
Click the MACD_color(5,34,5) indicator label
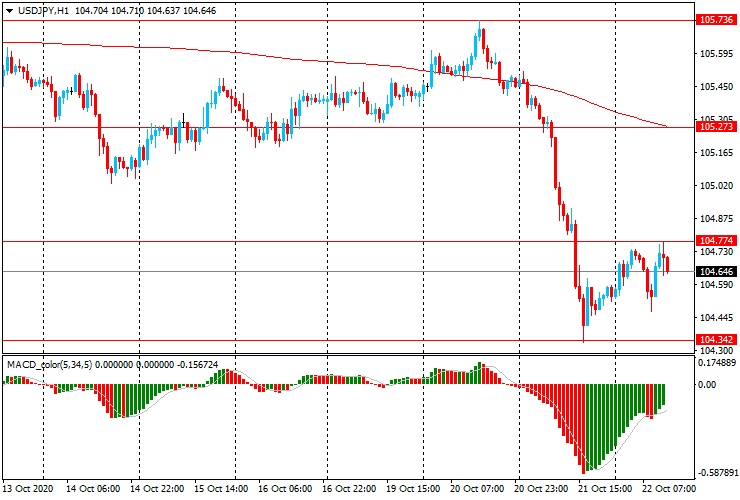point(50,364)
